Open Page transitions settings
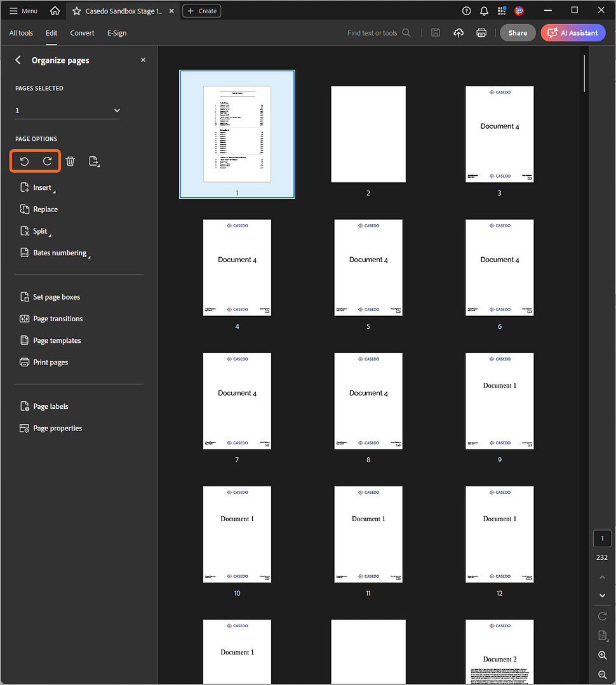 (x=58, y=318)
